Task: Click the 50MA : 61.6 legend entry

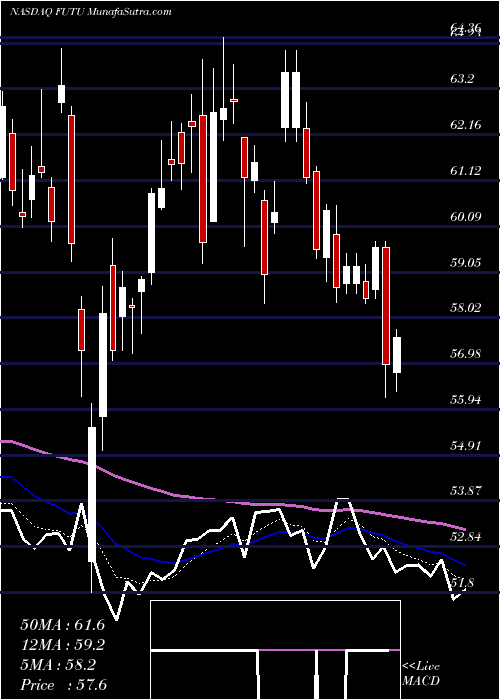Action: pyautogui.click(x=62, y=625)
